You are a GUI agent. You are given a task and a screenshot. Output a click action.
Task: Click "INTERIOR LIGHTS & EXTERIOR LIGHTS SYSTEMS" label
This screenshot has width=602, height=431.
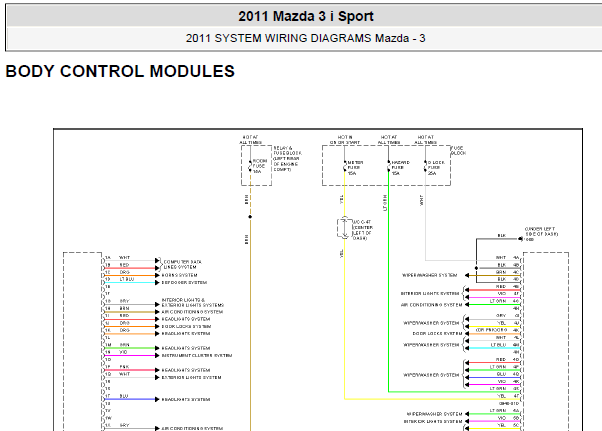[193, 302]
